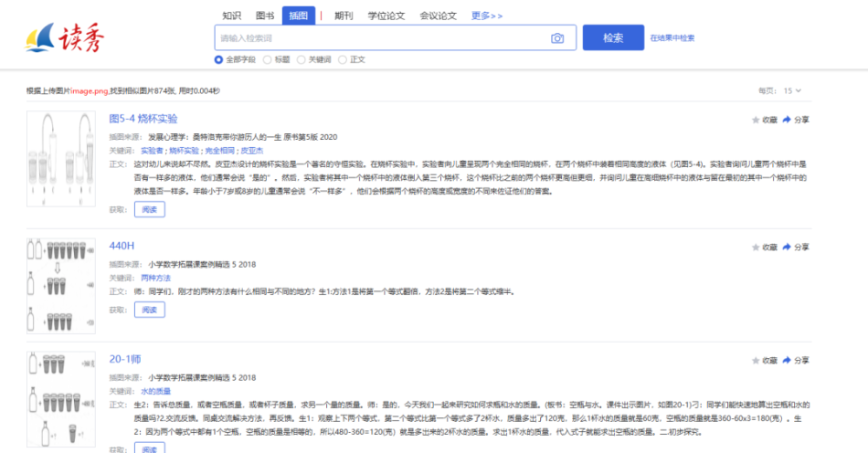Viewport: 868px width, 453px height.
Task: Select the 标题 radio button
Action: click(x=268, y=59)
